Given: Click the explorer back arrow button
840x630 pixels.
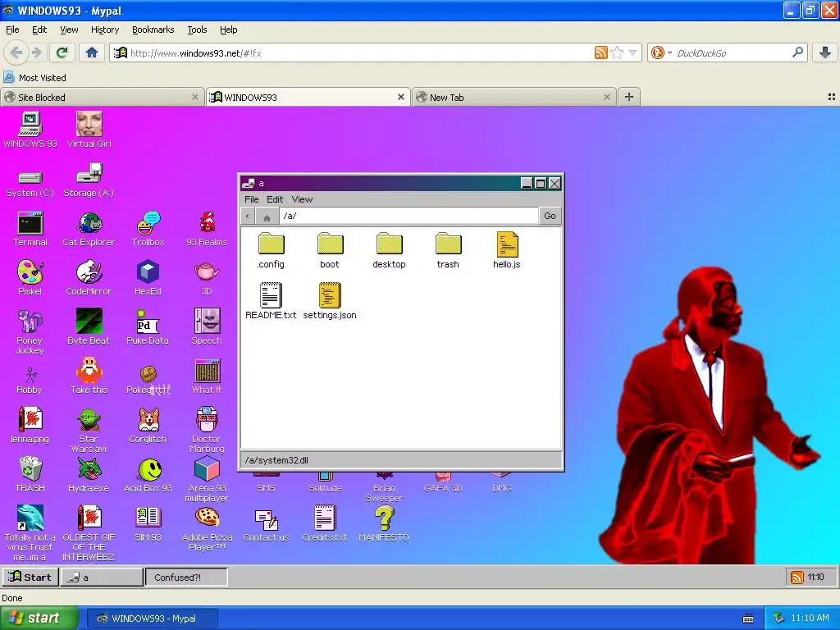Looking at the screenshot, I should [x=248, y=216].
